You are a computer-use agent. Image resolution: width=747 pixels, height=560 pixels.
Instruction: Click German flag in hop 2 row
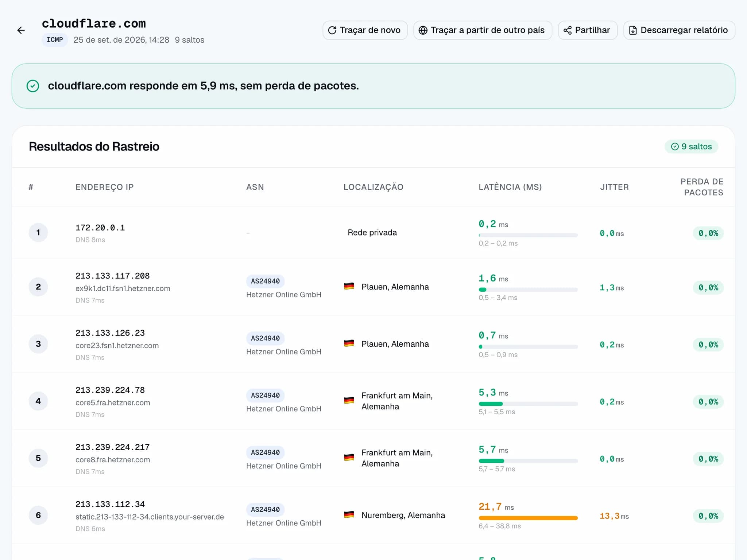[x=349, y=287]
